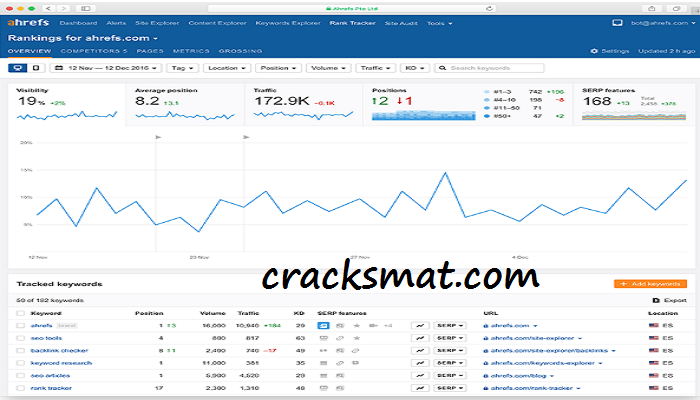This screenshot has height=400, width=700.
Task: Click the Search keywords input field
Action: 489,68
